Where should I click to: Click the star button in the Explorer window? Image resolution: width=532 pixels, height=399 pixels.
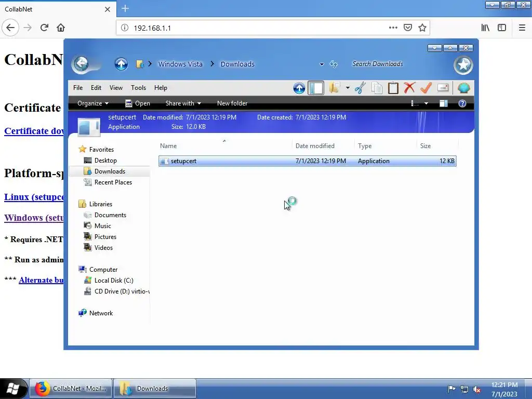(463, 65)
